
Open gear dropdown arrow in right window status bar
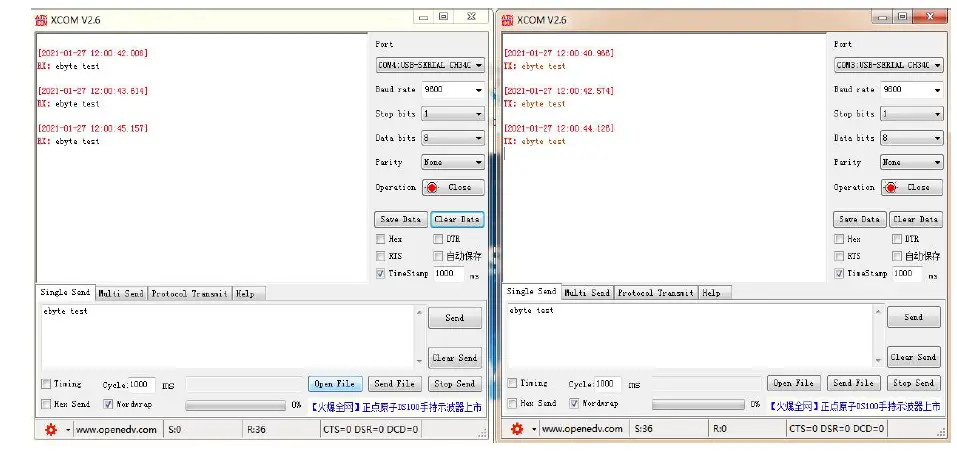(x=534, y=429)
